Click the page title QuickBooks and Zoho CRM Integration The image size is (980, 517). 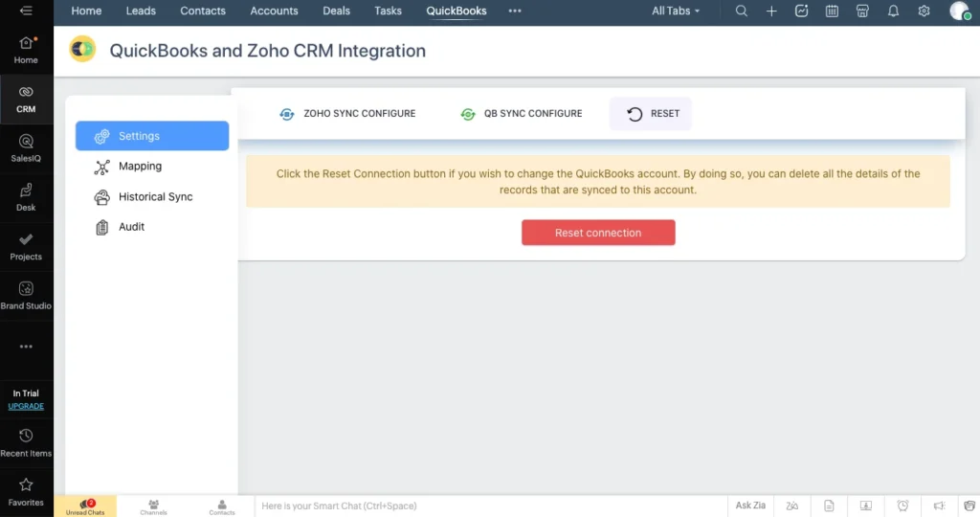click(x=268, y=51)
